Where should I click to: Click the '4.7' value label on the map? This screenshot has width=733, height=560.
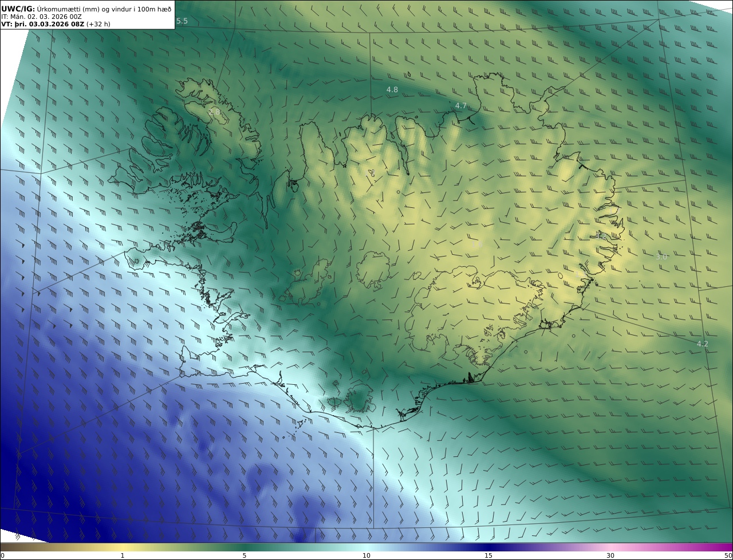coord(461,106)
